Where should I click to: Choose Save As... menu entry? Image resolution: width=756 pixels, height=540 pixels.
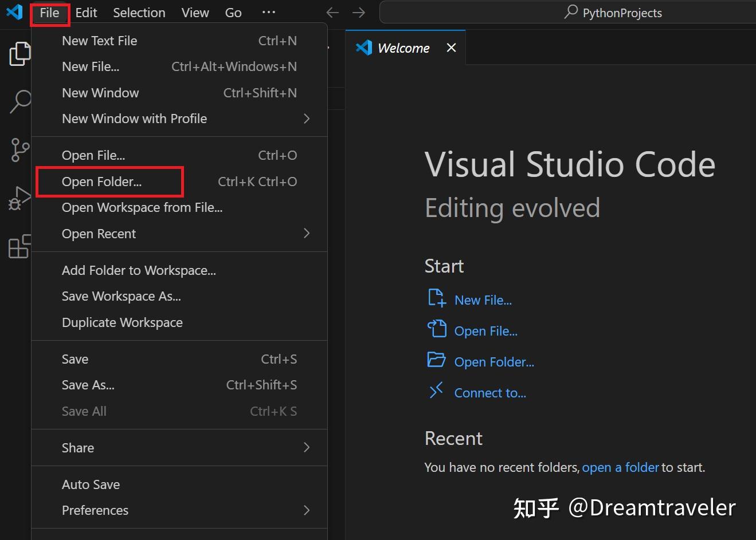click(x=88, y=385)
